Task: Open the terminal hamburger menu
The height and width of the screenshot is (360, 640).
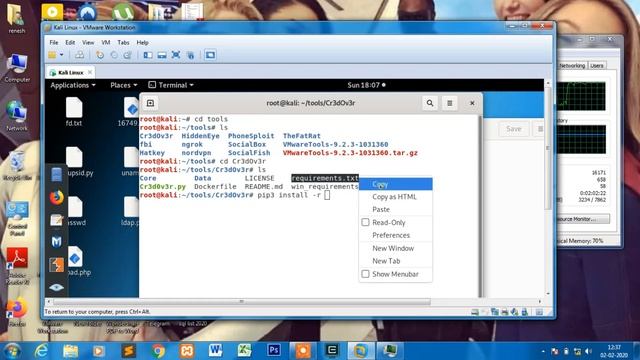Action: pos(449,103)
